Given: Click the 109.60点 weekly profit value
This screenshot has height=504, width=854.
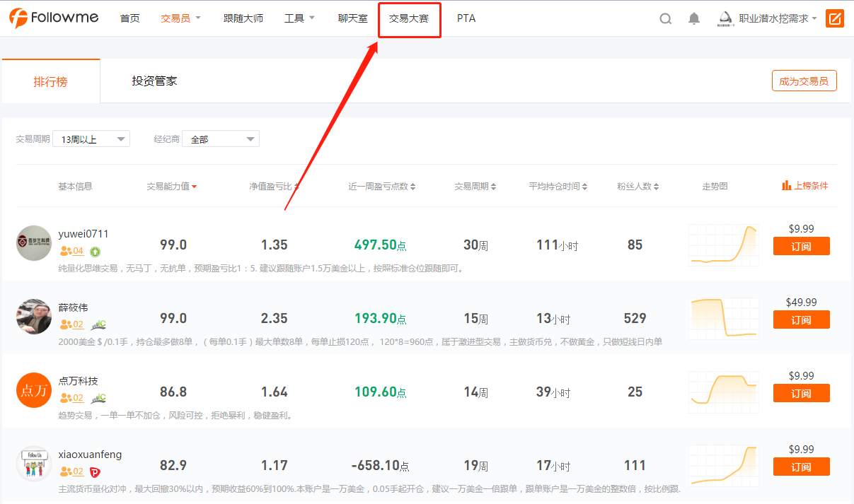Looking at the screenshot, I should tap(381, 392).
